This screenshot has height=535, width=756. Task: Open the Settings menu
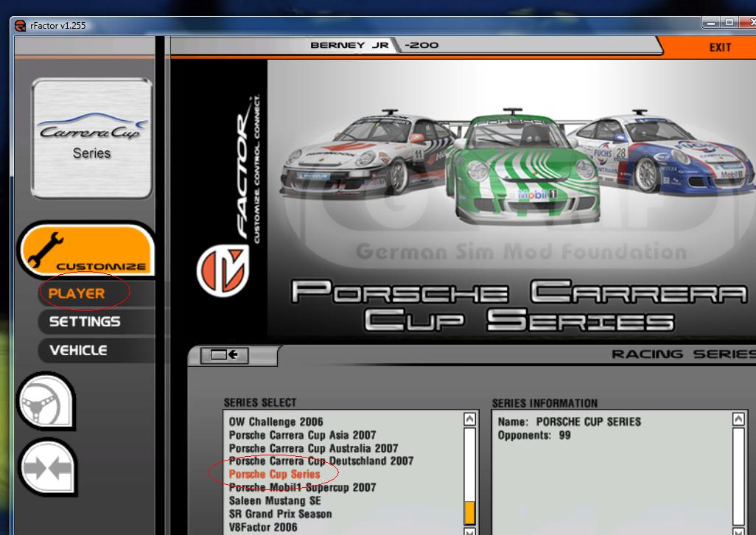click(84, 322)
